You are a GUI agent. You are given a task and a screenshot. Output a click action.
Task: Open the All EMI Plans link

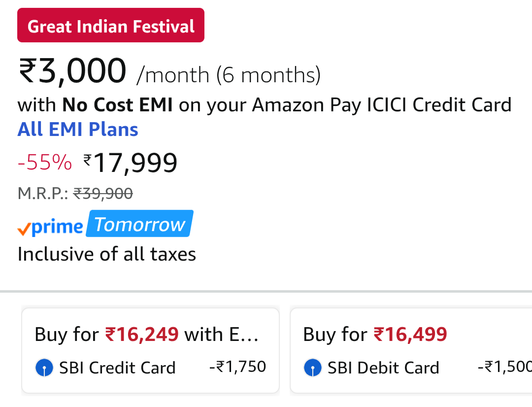78,130
